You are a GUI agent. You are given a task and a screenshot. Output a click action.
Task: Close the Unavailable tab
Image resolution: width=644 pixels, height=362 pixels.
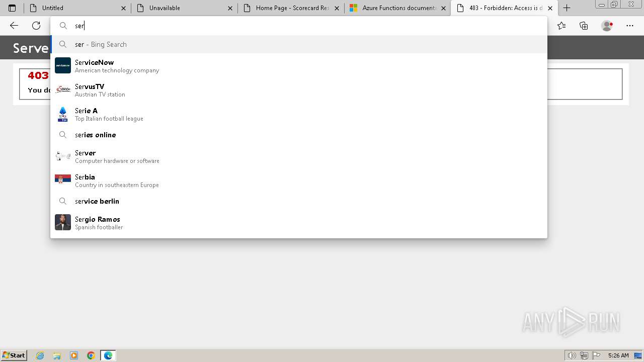tap(230, 8)
